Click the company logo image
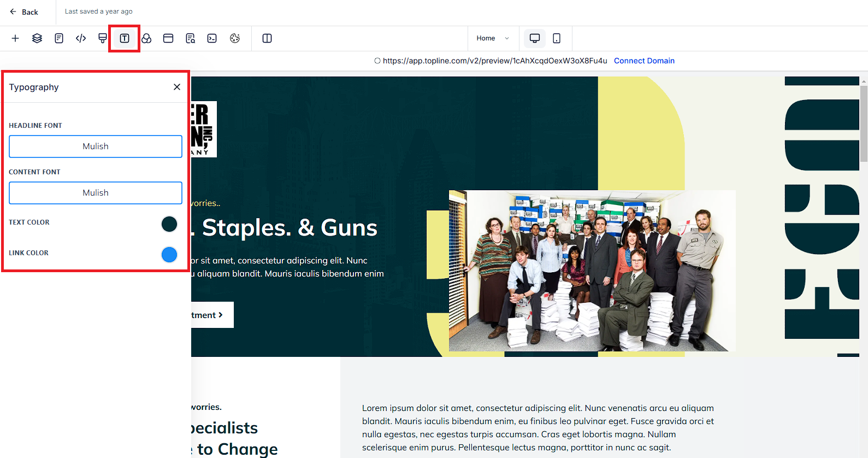868x458 pixels. 204,129
